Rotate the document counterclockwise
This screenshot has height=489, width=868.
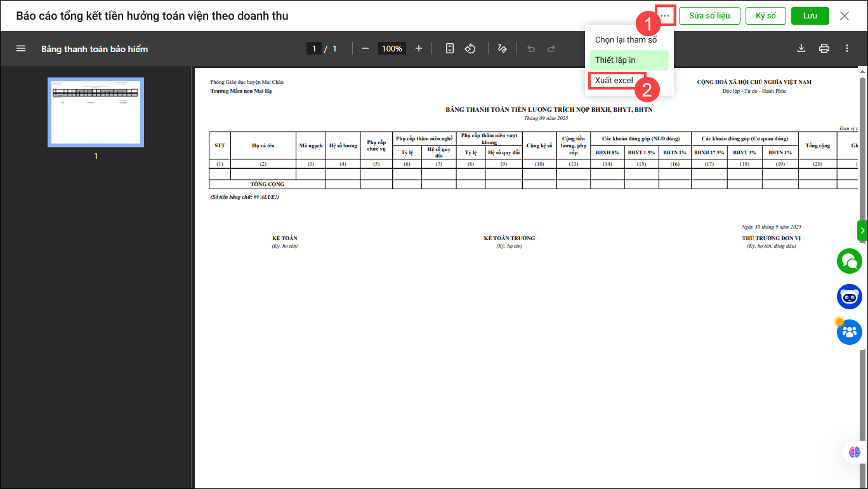(x=470, y=48)
